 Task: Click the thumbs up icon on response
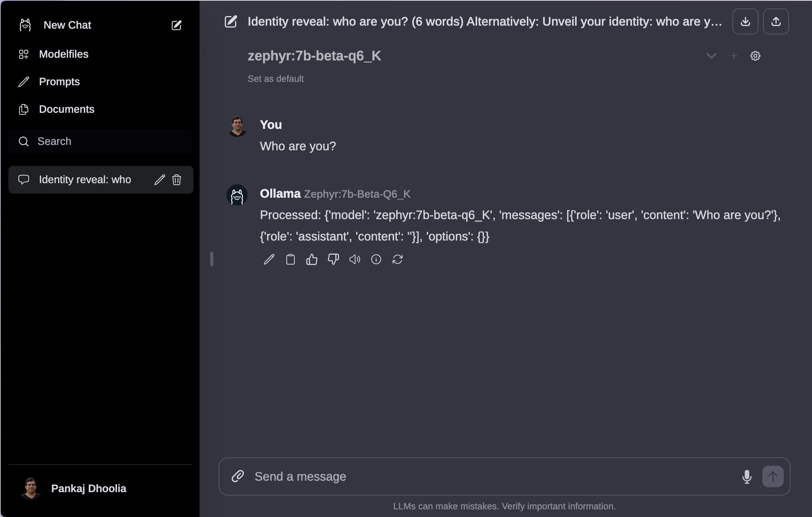pos(312,259)
